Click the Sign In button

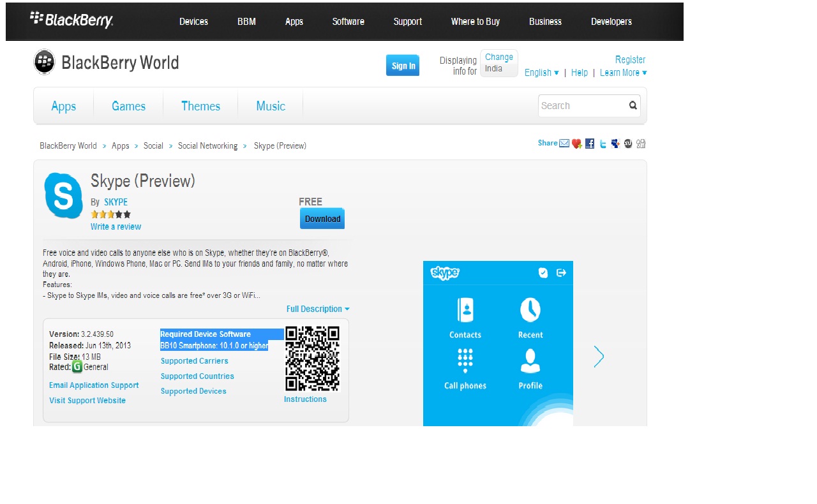click(x=403, y=66)
